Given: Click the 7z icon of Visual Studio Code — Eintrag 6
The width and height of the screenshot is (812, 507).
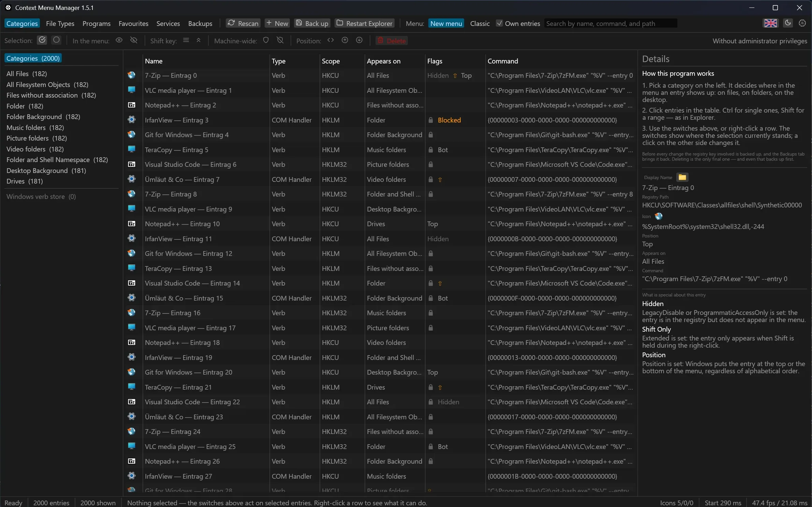Looking at the screenshot, I should coord(132,164).
